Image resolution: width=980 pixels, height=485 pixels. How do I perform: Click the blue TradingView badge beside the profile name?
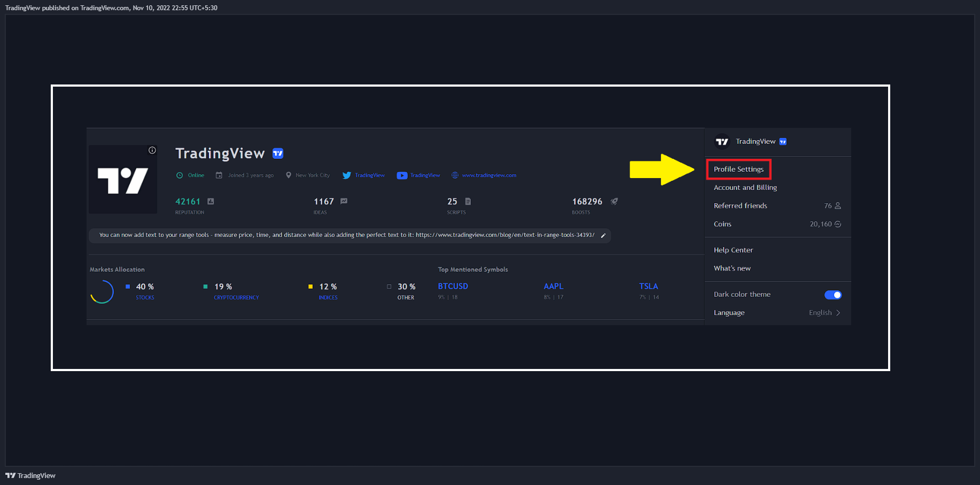(278, 153)
